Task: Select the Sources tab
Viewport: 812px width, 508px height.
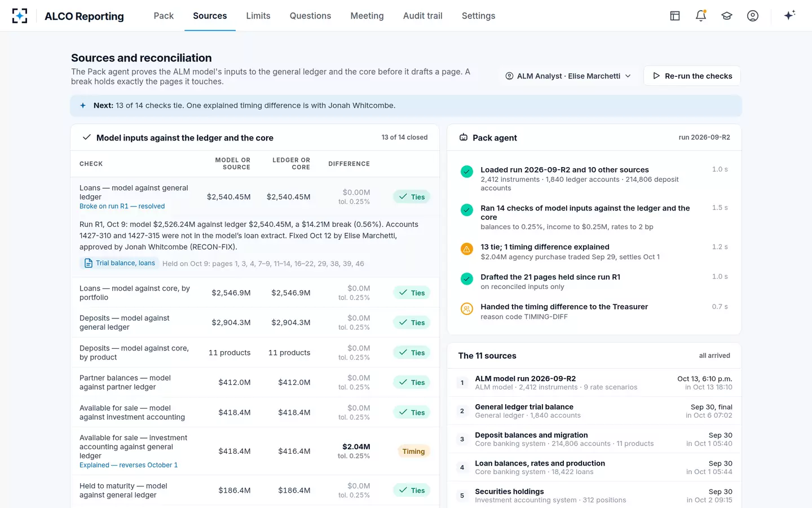Action: [210, 16]
